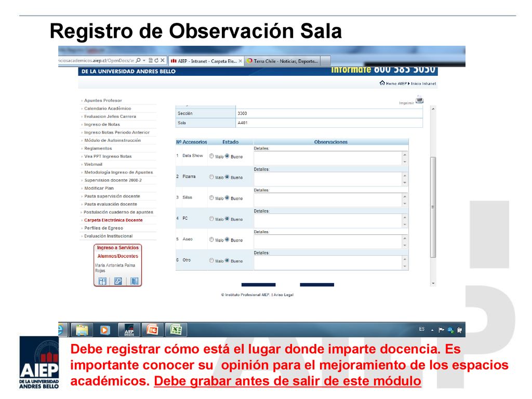532x399 pixels.
Task: Open Pauta supervisión docente link
Action: [112, 196]
